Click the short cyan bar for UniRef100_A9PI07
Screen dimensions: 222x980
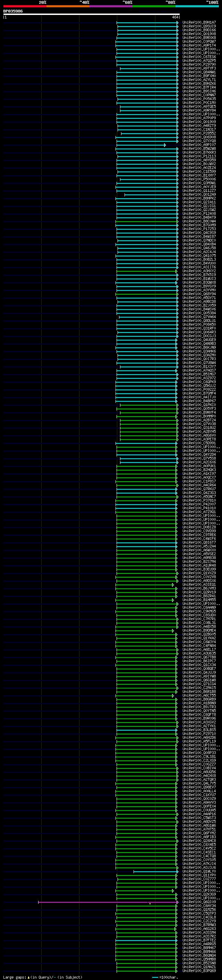[x=141, y=145]
